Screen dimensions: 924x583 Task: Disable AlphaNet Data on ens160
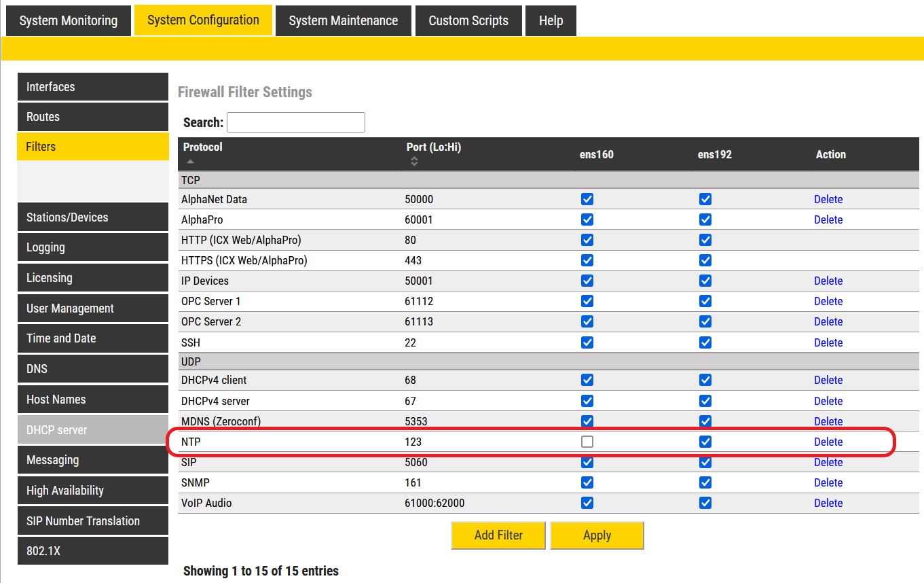tap(587, 199)
